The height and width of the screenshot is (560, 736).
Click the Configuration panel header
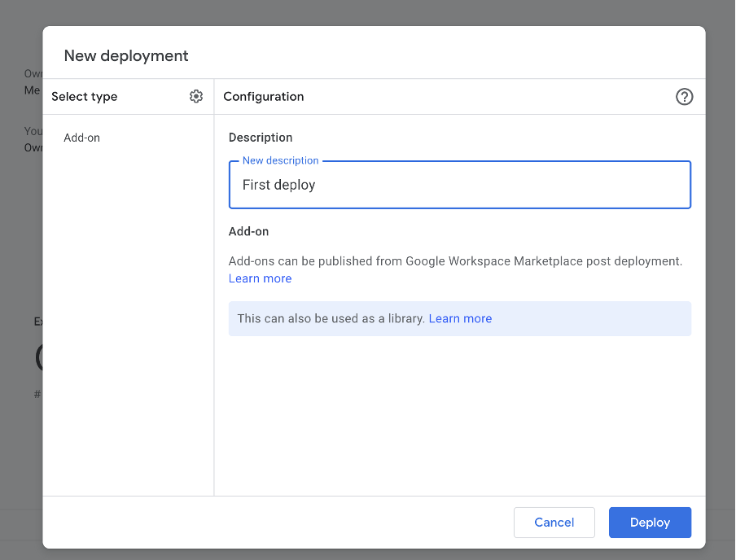263,96
